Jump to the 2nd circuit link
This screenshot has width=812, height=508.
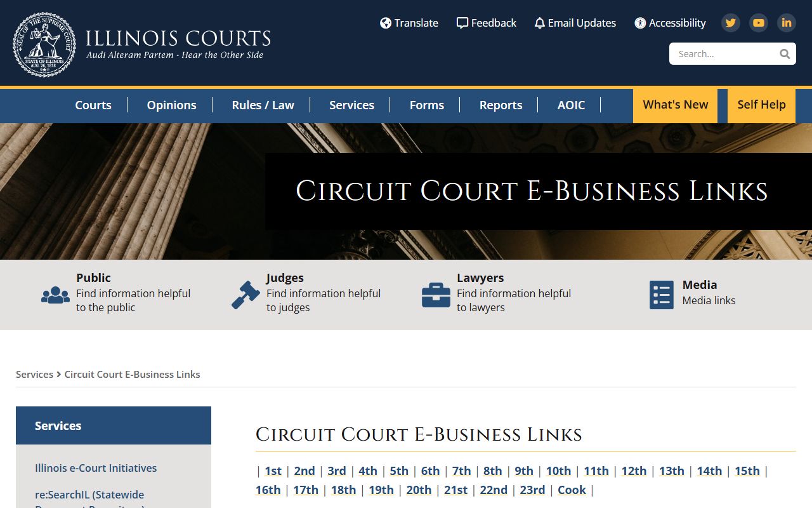tap(304, 471)
